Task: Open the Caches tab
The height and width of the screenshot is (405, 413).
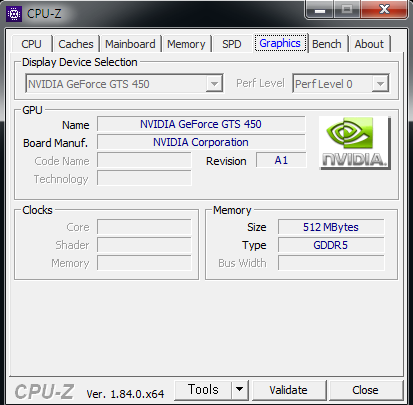Action: click(76, 44)
